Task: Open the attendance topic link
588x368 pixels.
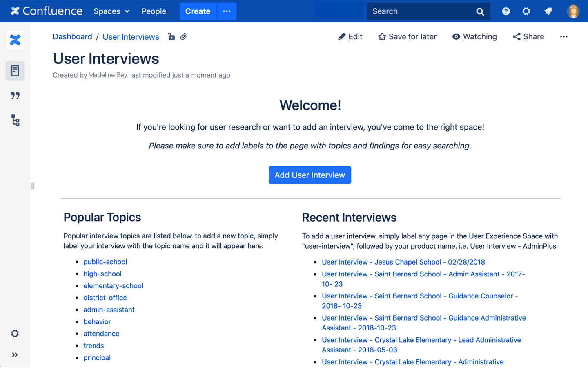Action: [101, 334]
